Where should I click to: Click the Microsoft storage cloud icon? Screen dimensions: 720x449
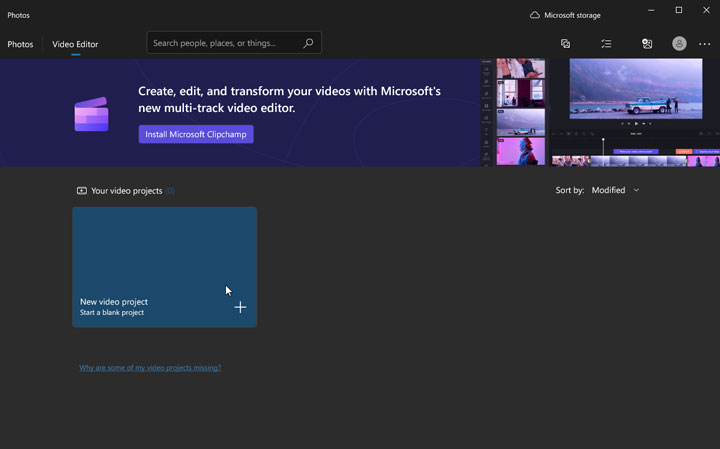(535, 15)
